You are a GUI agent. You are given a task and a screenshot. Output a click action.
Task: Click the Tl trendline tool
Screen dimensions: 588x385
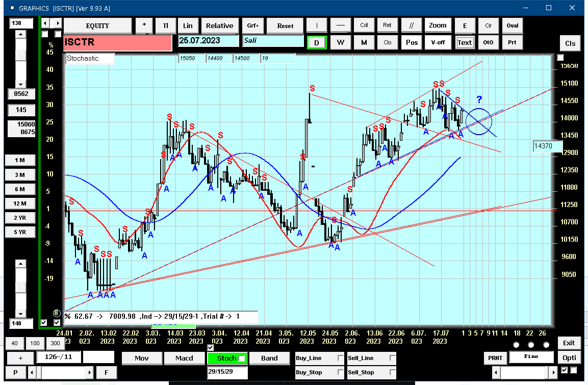165,25
